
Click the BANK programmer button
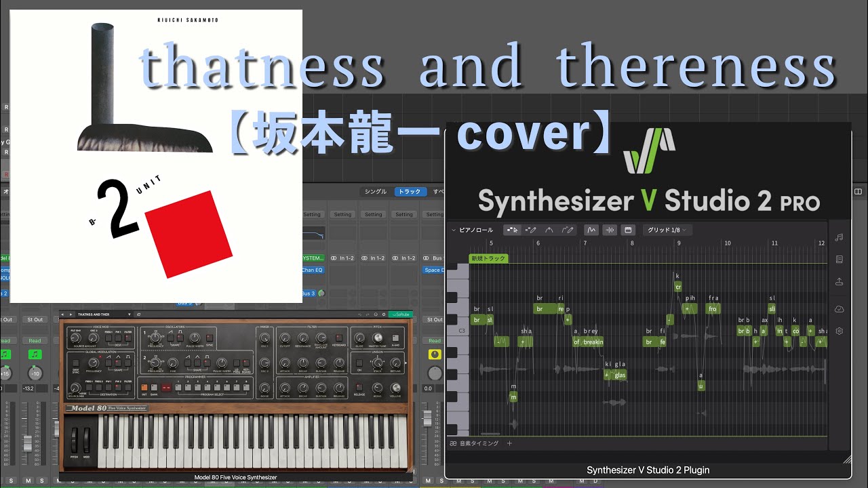(x=154, y=388)
